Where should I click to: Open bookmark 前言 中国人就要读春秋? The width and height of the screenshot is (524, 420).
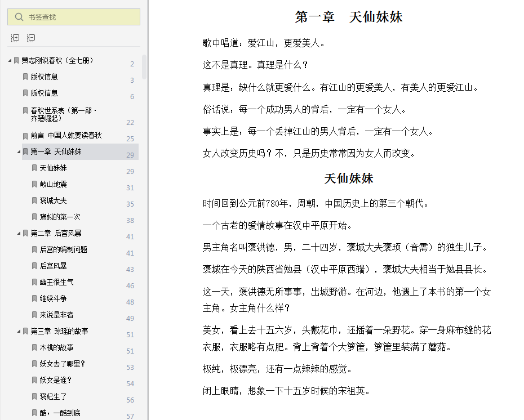[66, 135]
